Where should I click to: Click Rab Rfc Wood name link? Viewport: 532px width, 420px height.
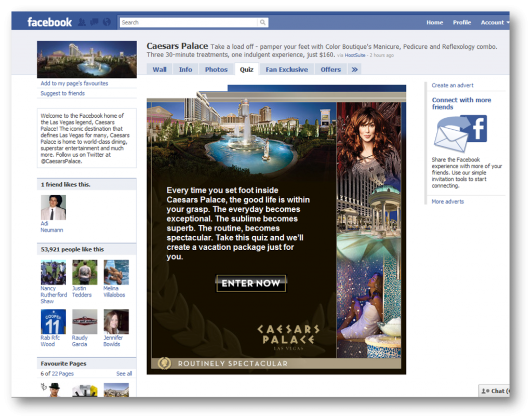[x=50, y=341]
